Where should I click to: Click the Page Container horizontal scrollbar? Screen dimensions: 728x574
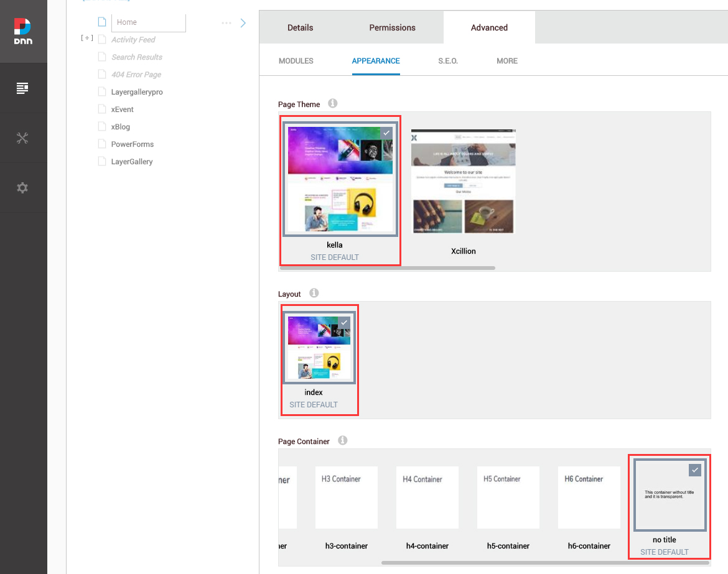pyautogui.click(x=546, y=563)
